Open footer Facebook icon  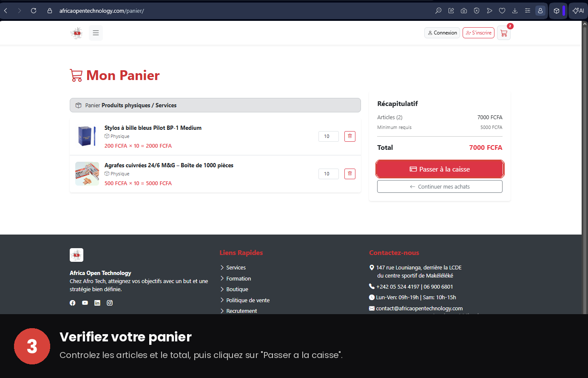(73, 303)
